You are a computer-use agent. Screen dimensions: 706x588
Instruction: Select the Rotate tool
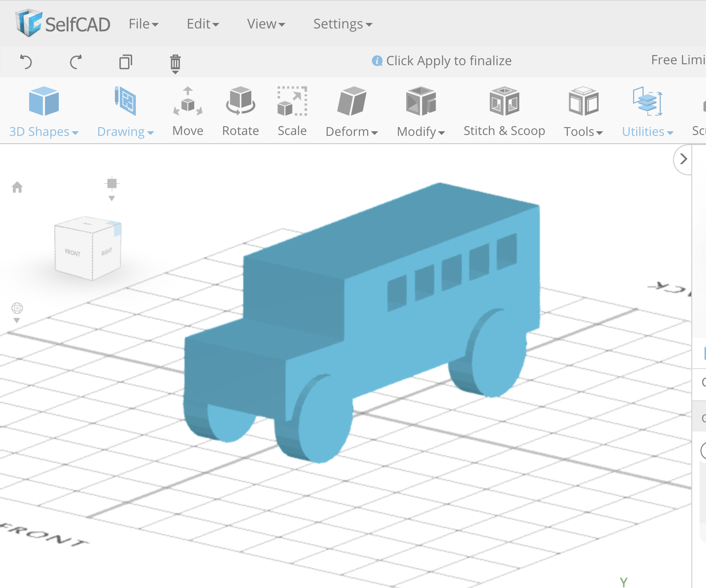coord(240,111)
